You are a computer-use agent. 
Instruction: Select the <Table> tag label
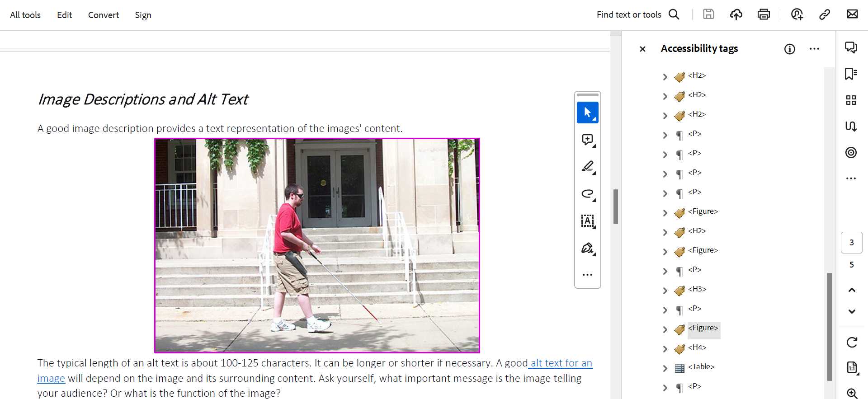click(x=701, y=367)
